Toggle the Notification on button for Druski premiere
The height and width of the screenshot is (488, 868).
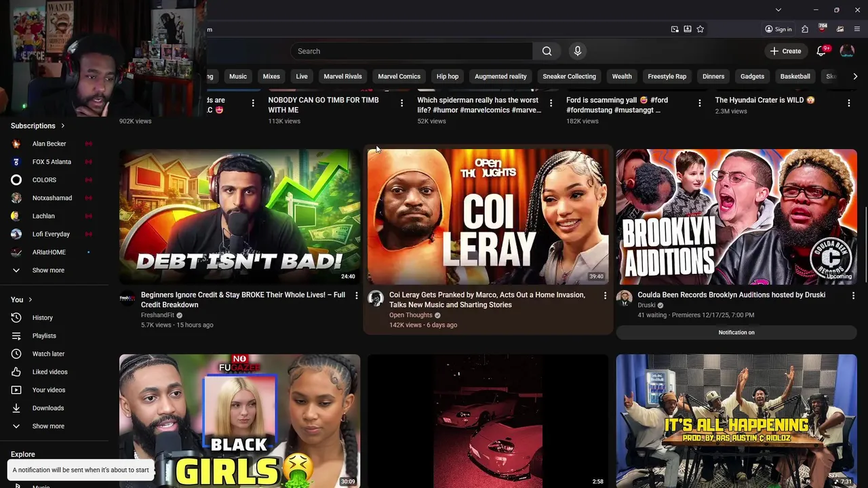[x=736, y=332]
